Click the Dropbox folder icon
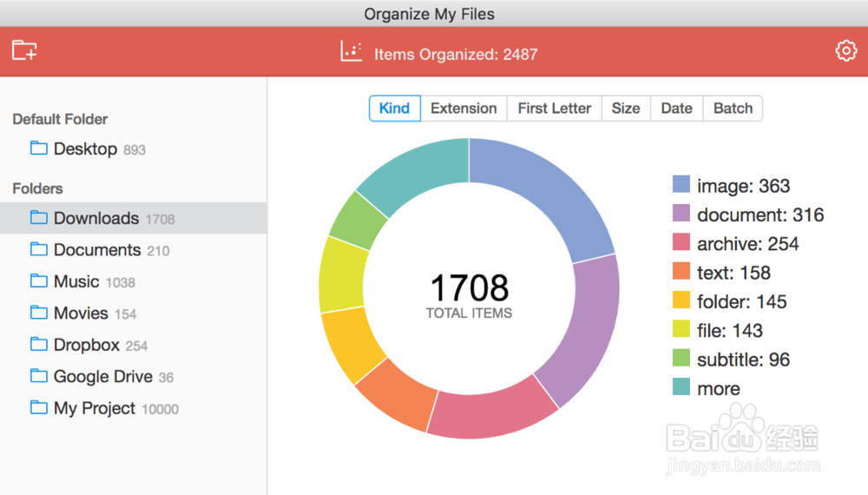 39,344
